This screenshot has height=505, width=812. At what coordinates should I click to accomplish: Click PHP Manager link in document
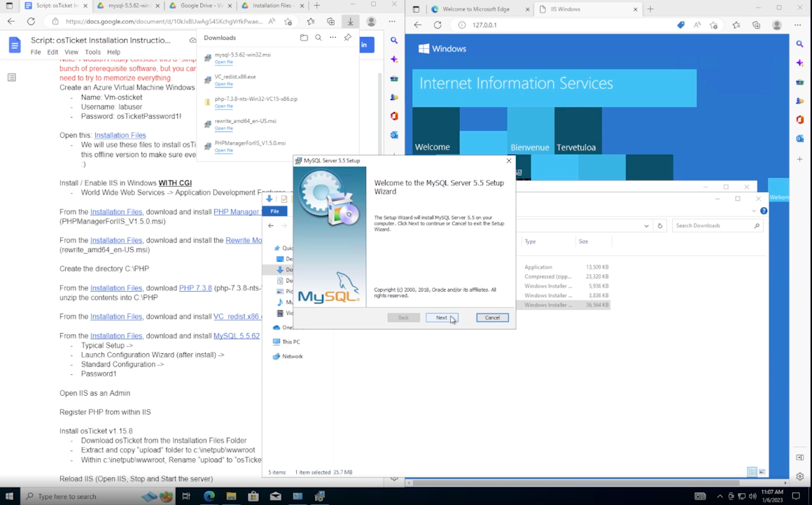pyautogui.click(x=236, y=212)
